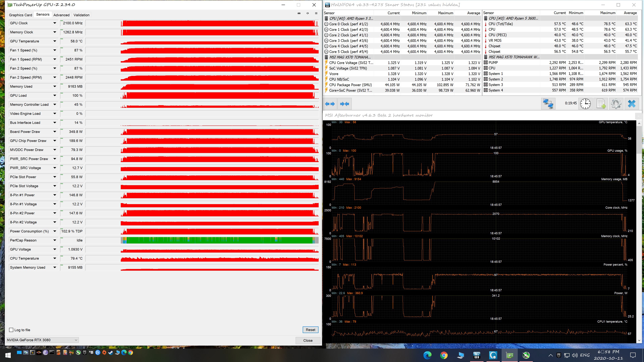
Task: Select the System 4 fan row
Action: 560,90
